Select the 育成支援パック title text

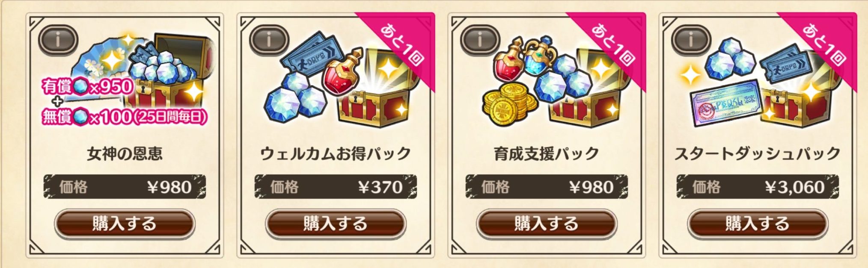547,153
